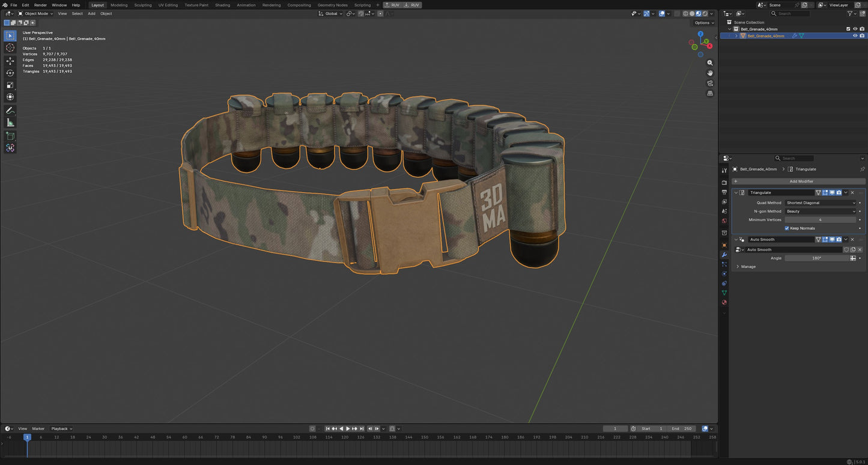This screenshot has height=465, width=868.
Task: Open the Object properties tab
Action: click(724, 245)
